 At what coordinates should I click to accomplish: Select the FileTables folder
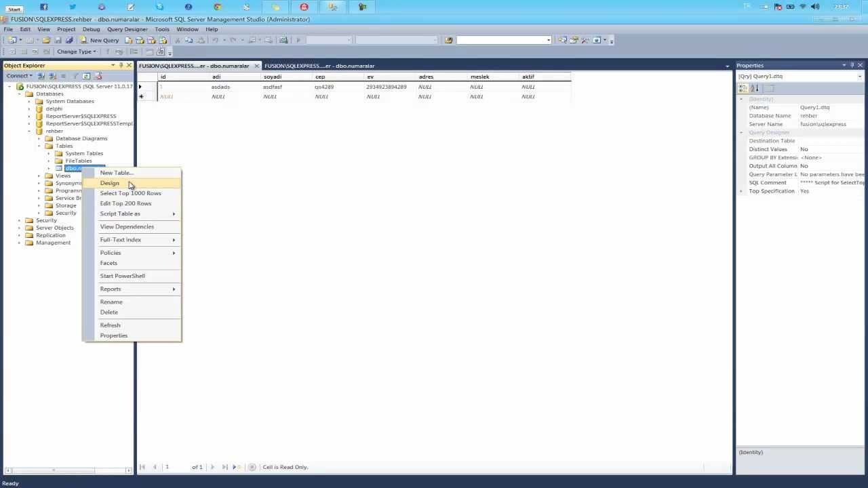[78, 161]
